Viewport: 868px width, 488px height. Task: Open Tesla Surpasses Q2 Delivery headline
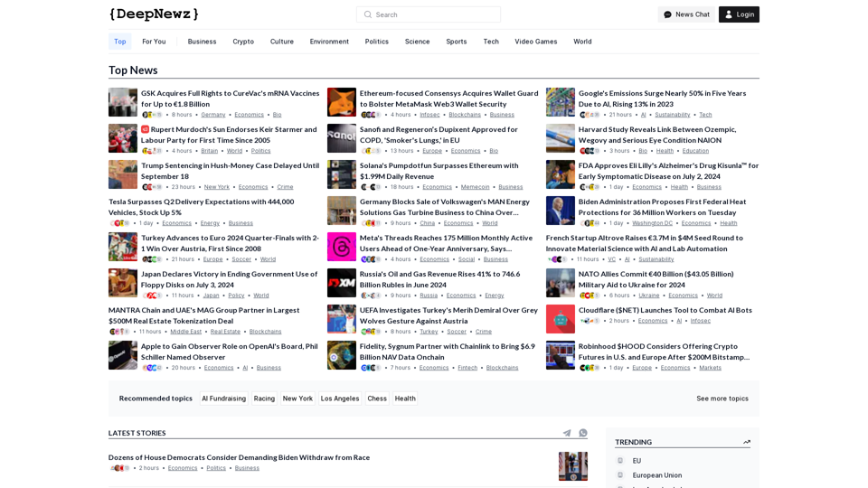(x=202, y=207)
